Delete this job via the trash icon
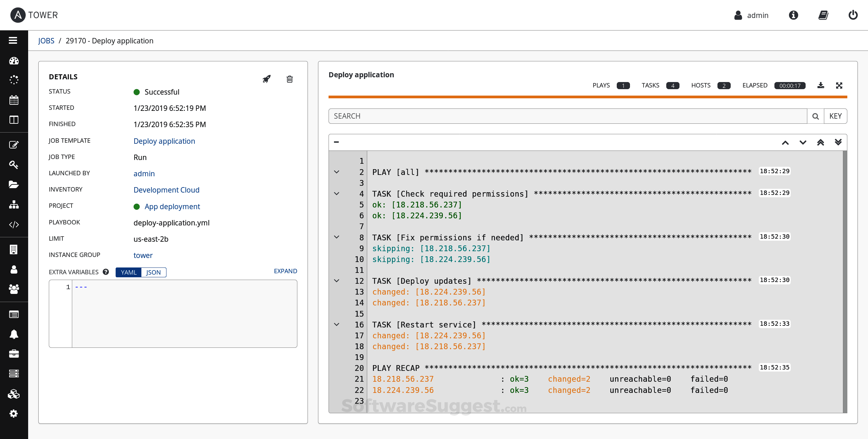 (290, 79)
